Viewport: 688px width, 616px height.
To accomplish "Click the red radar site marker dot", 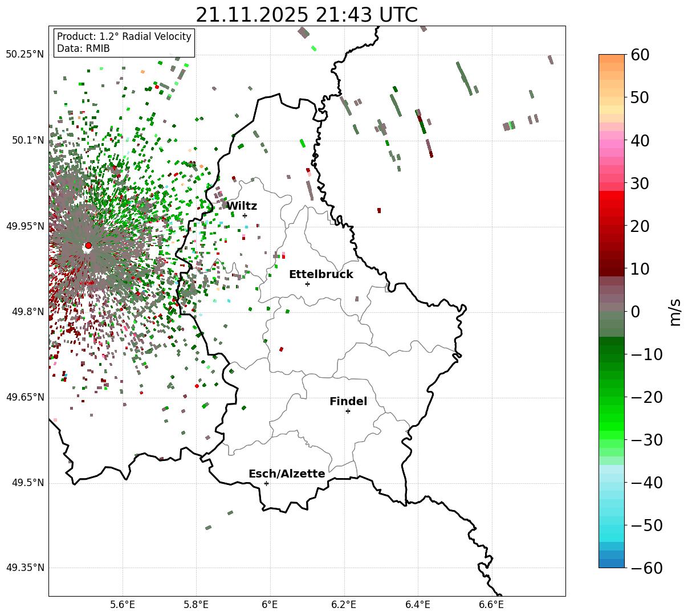I will pos(88,246).
